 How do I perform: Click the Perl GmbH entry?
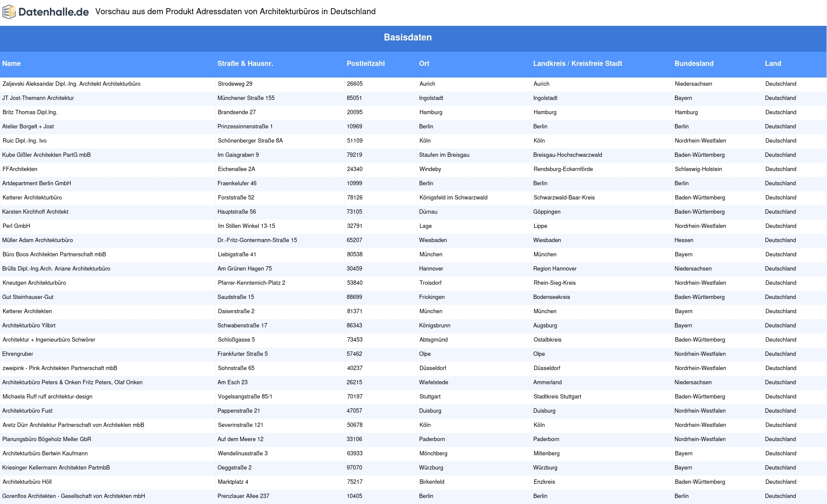click(x=16, y=226)
